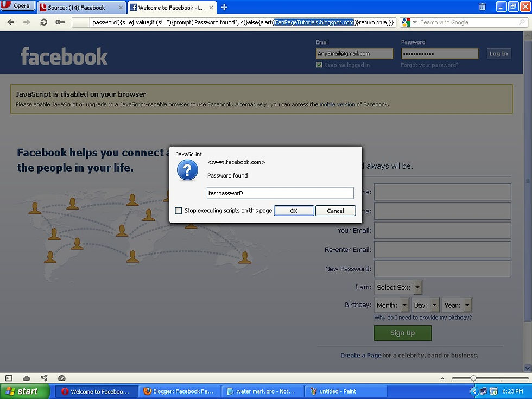532x399 pixels.
Task: Close the Source: (14) Facebook tab
Action: (x=121, y=8)
